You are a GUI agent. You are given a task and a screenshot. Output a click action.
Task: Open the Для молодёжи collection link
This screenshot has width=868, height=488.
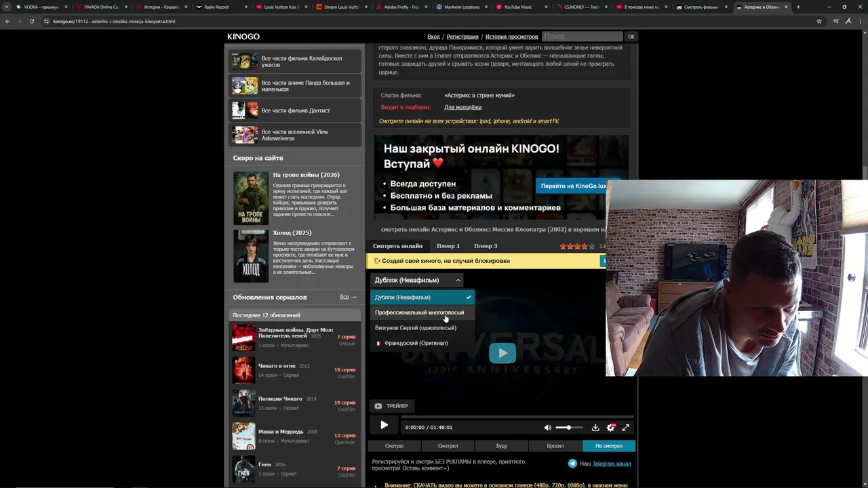(463, 107)
